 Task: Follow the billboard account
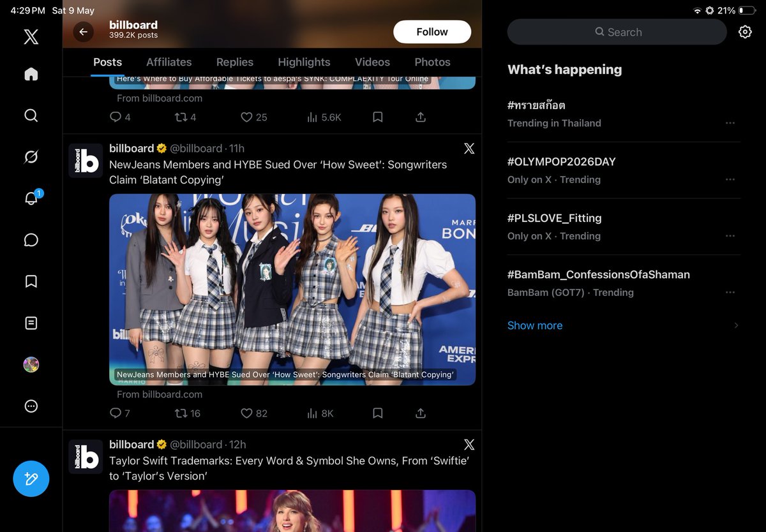coord(432,32)
